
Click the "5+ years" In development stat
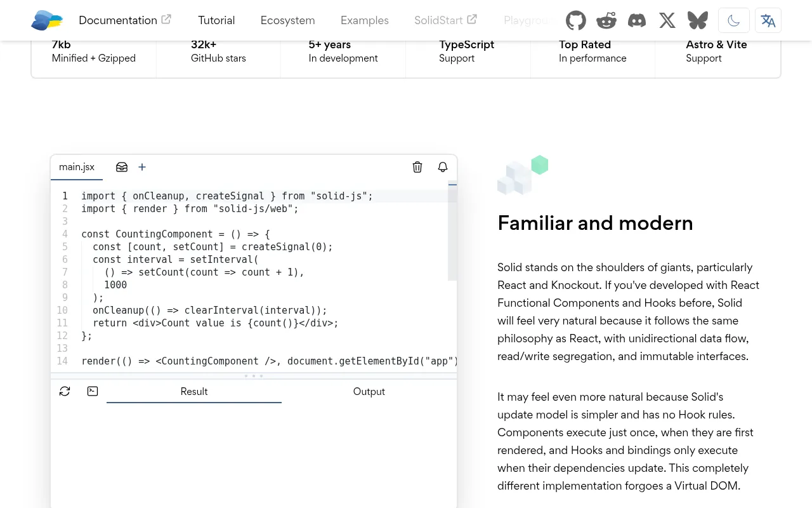[x=343, y=51]
